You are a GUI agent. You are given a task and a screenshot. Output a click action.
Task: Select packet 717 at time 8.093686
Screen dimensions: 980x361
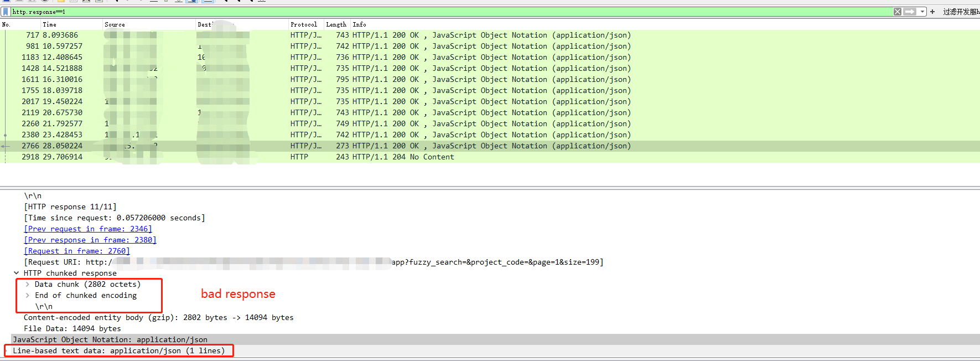(490, 35)
